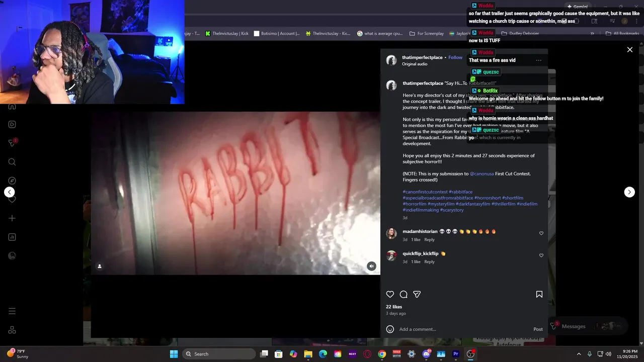
Task: Like the post with heart icon
Action: tap(390, 294)
